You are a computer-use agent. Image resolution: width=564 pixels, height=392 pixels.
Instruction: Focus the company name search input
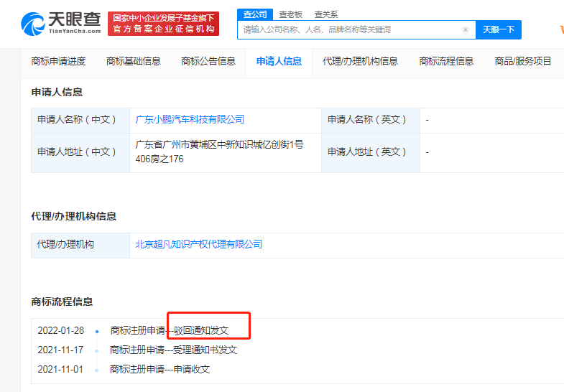tap(350, 30)
